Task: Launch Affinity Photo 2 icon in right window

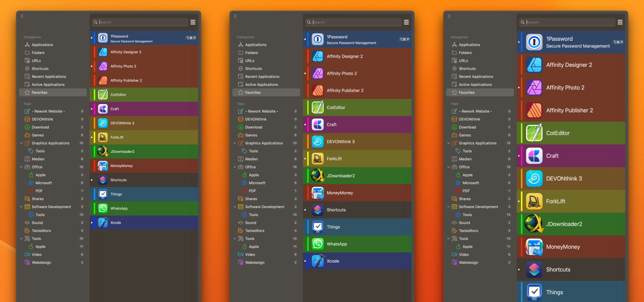Action: (x=534, y=88)
